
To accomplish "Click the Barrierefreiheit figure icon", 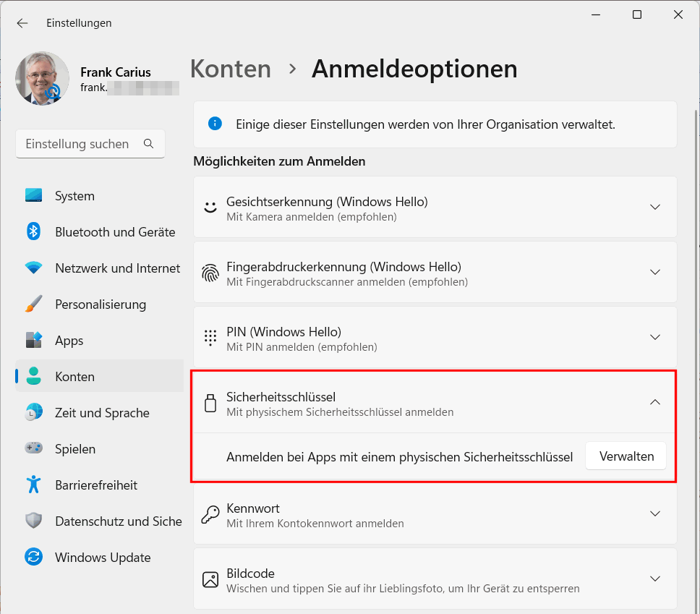I will point(33,485).
